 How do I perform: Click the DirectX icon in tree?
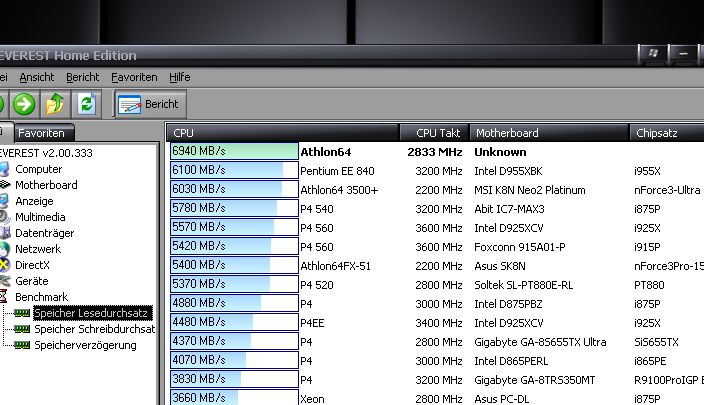(4, 265)
